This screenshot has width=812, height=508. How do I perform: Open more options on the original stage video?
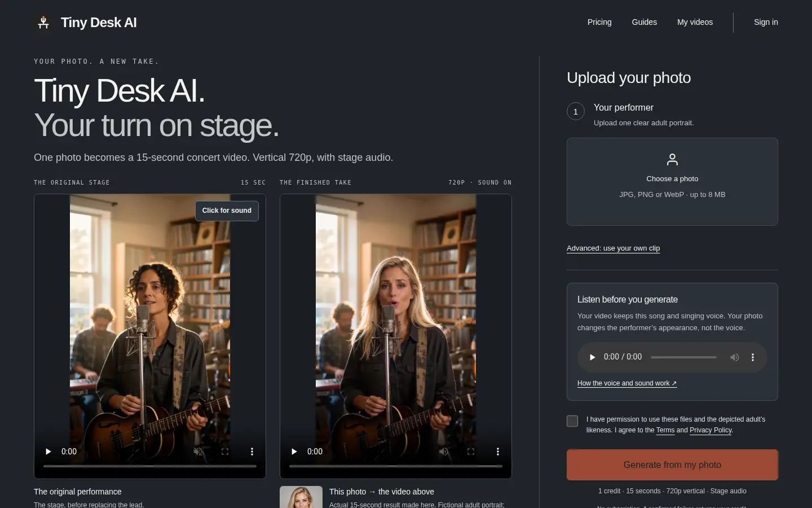tap(252, 452)
